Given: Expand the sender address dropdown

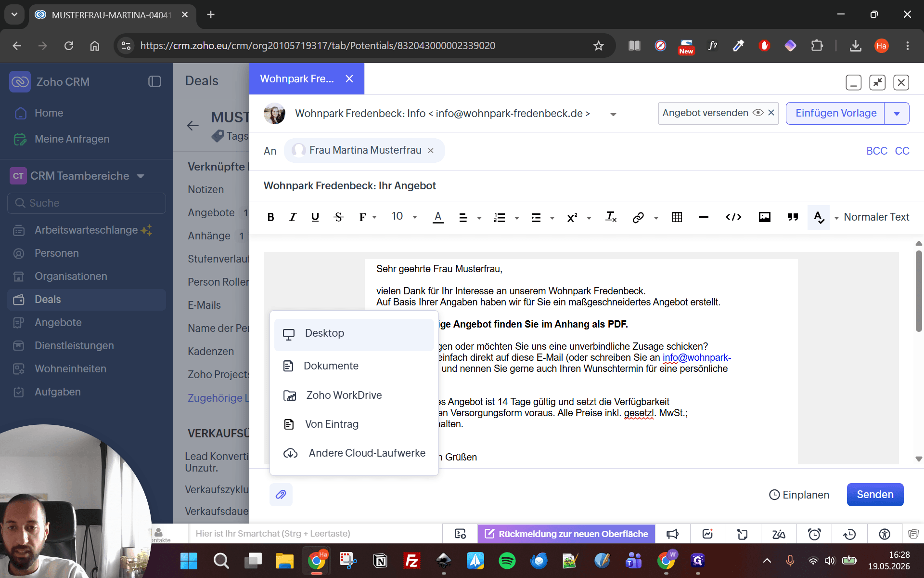Looking at the screenshot, I should click(613, 114).
